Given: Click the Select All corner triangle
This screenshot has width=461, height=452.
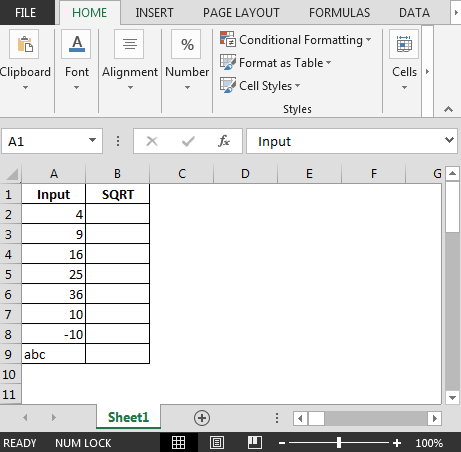Looking at the screenshot, I should (12, 174).
